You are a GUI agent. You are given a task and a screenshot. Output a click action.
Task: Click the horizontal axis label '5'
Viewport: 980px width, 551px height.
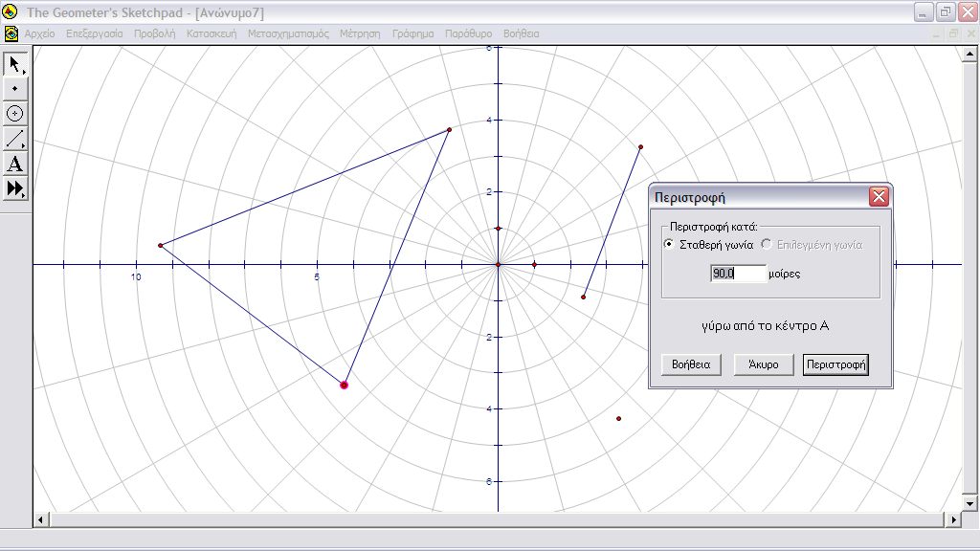(317, 276)
